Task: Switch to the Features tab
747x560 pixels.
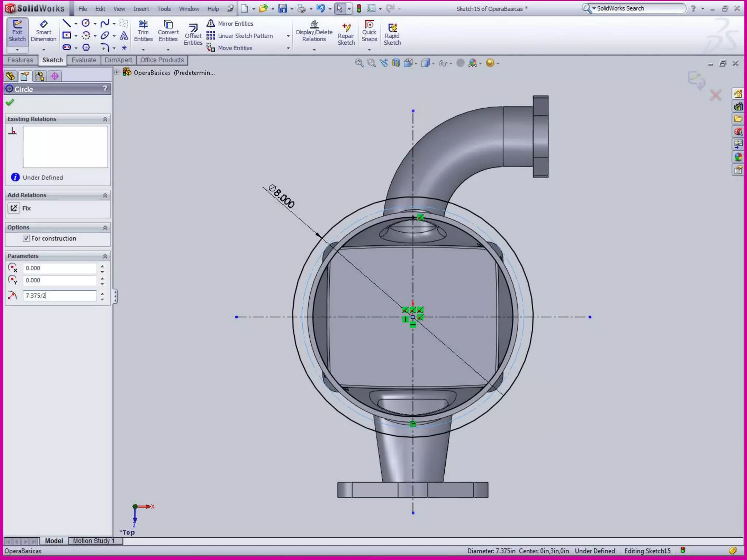Action: [20, 60]
